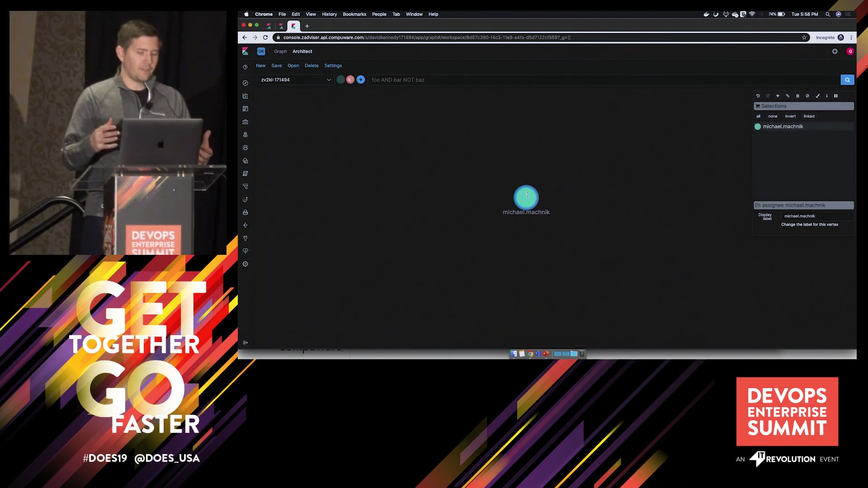The height and width of the screenshot is (488, 868).
Task: Open Dashboard from the sidebar icon
Action: coord(245,109)
